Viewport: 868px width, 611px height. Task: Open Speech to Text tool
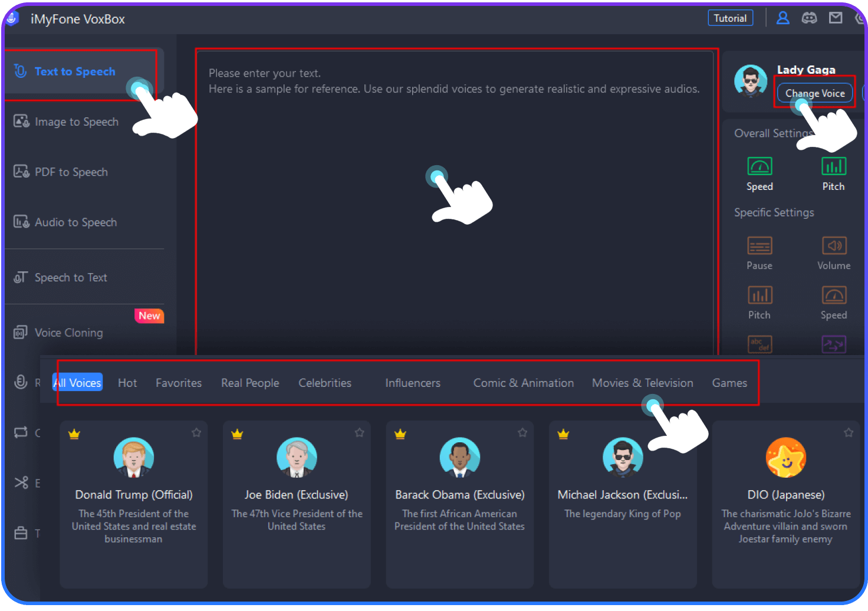[x=71, y=277]
